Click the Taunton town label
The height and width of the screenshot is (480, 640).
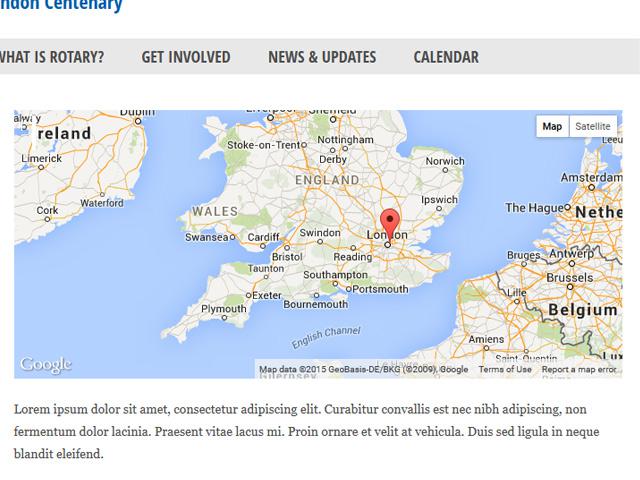[x=266, y=269]
